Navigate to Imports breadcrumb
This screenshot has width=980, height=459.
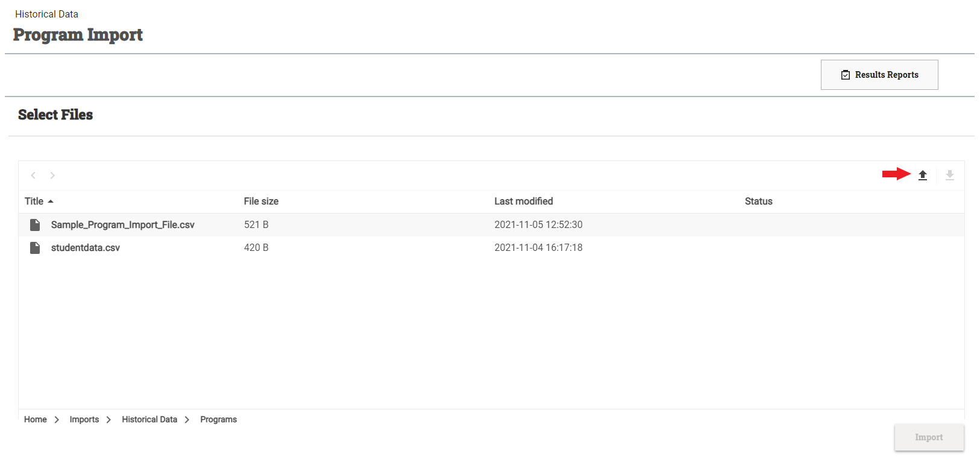84,420
